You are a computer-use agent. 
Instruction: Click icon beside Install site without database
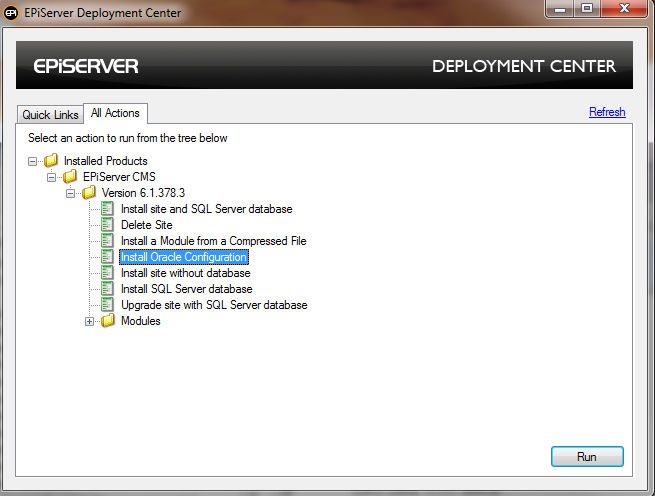click(107, 272)
